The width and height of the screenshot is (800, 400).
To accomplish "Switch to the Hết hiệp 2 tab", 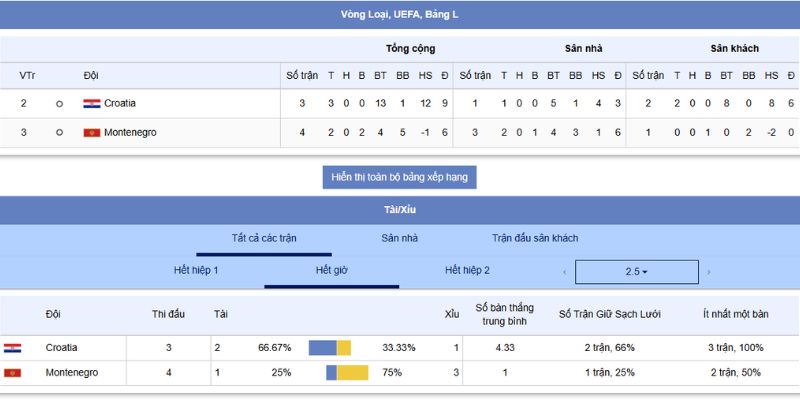I will (467, 270).
